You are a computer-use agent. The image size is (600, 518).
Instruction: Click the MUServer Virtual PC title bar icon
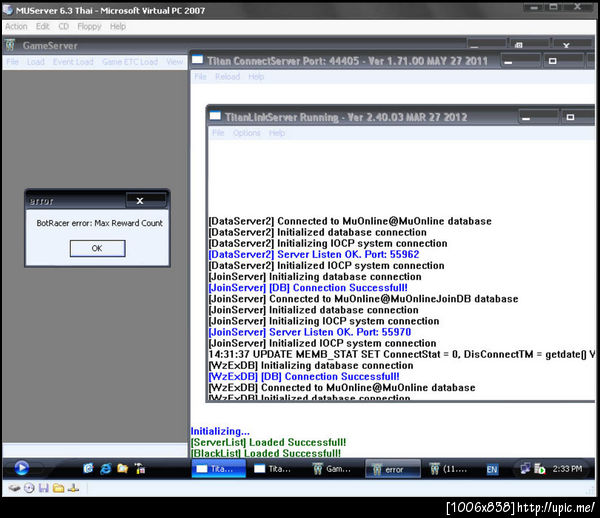[x=8, y=9]
